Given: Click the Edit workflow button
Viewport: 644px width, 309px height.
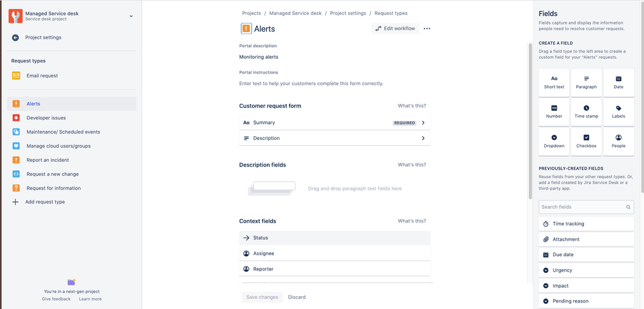Looking at the screenshot, I should 395,29.
